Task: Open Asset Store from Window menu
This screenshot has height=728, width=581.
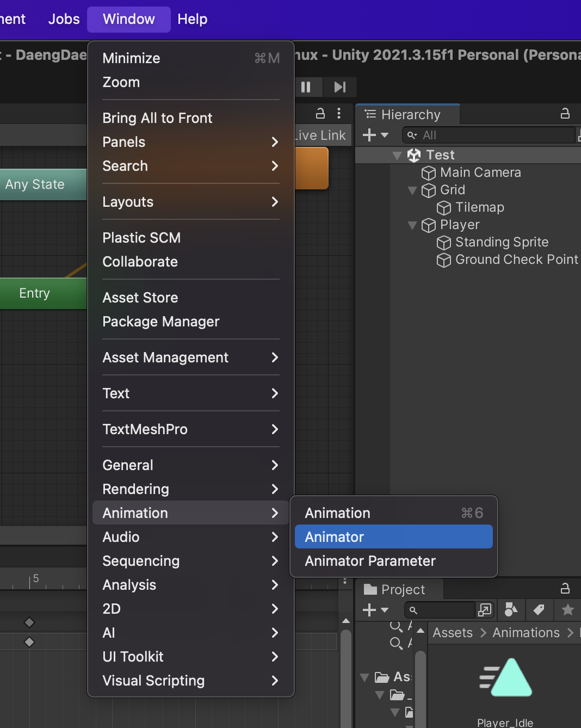Action: pyautogui.click(x=191, y=297)
